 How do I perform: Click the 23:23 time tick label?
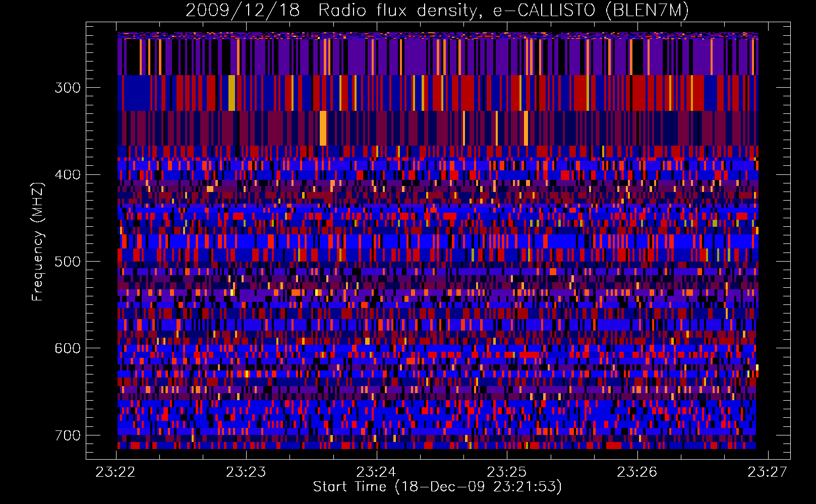pyautogui.click(x=246, y=472)
